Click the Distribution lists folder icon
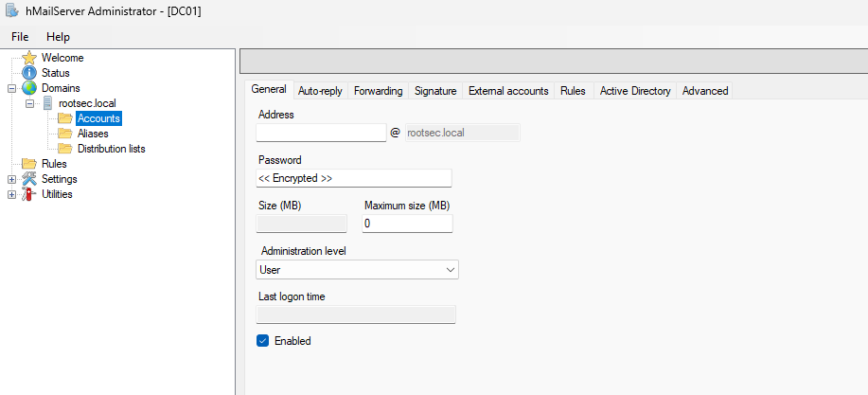The width and height of the screenshot is (868, 395). pos(66,149)
